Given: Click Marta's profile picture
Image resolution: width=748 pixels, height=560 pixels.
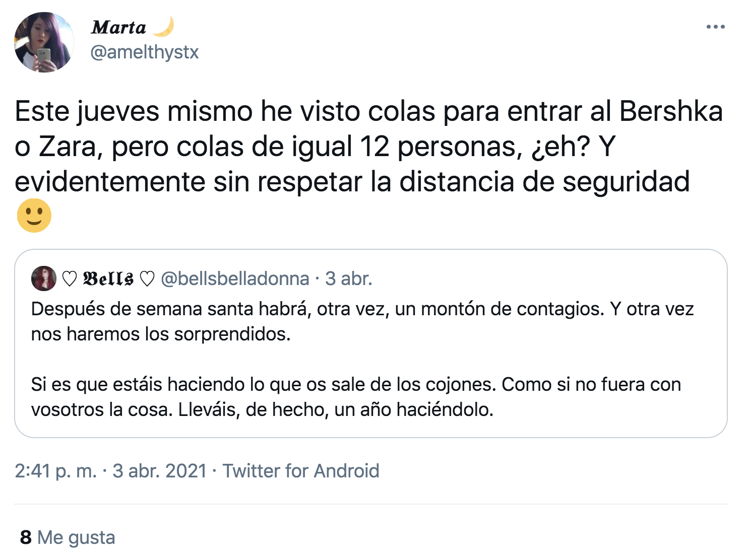Looking at the screenshot, I should point(44,42).
